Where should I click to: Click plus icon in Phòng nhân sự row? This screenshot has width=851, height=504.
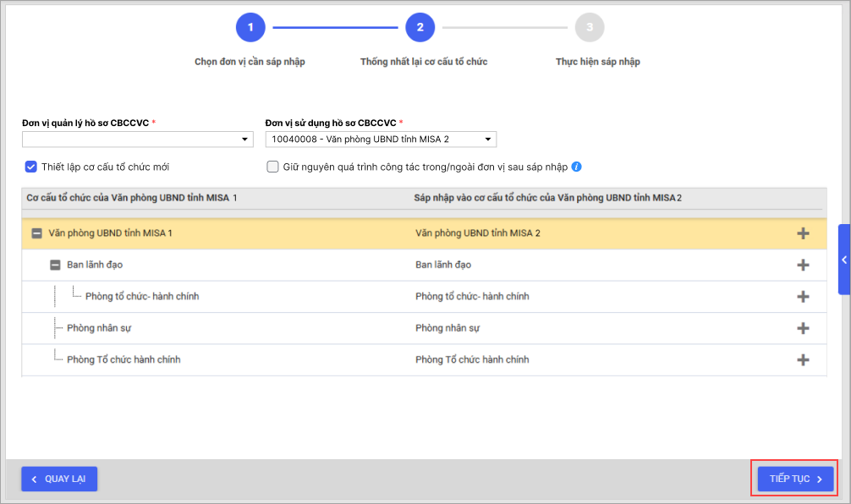pyautogui.click(x=803, y=328)
